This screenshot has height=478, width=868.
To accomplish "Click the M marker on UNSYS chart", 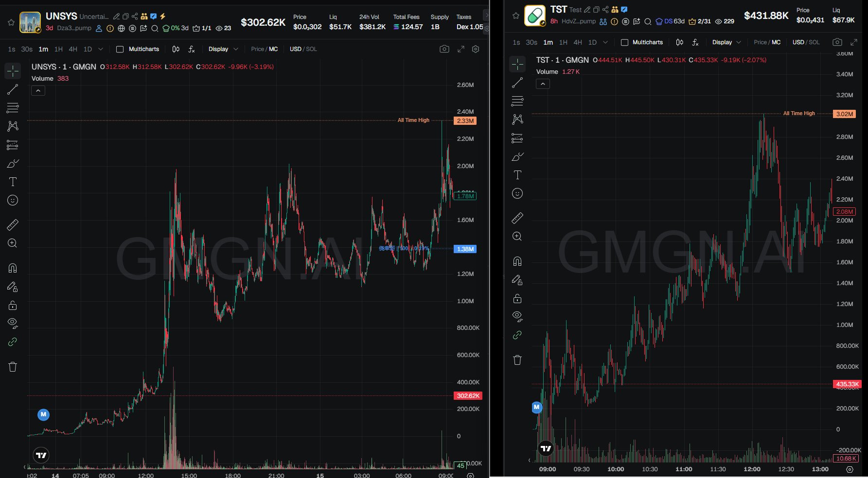I will 43,414.
